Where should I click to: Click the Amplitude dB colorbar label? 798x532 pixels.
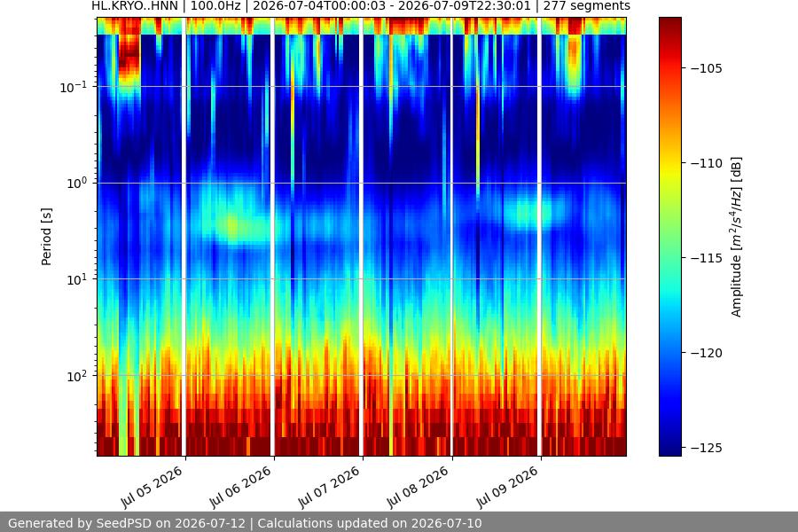click(736, 237)
